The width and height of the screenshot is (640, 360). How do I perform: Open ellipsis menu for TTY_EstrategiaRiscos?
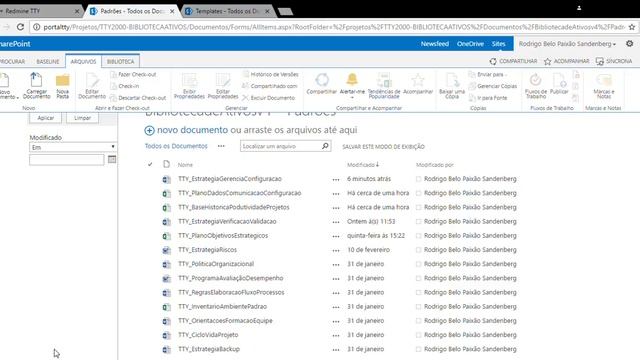336,250
